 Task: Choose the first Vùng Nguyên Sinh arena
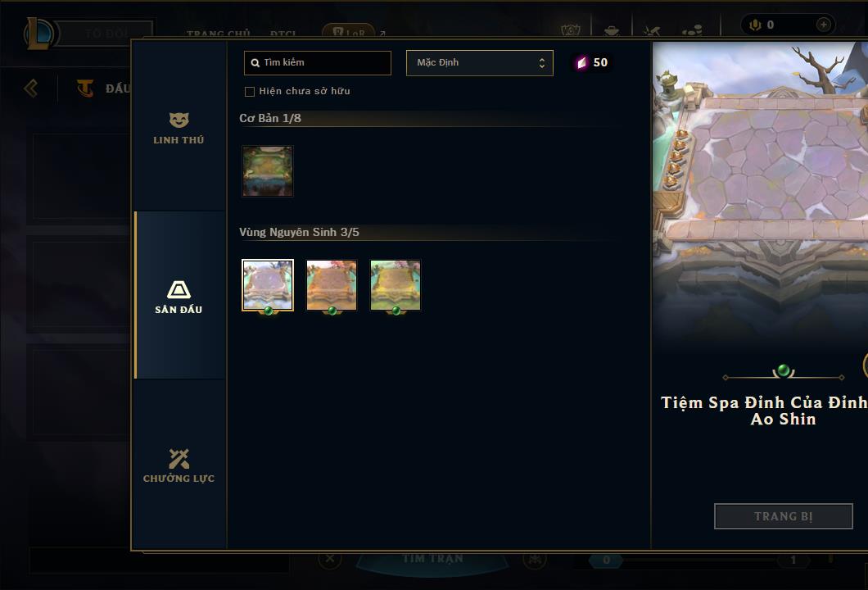pyautogui.click(x=268, y=285)
